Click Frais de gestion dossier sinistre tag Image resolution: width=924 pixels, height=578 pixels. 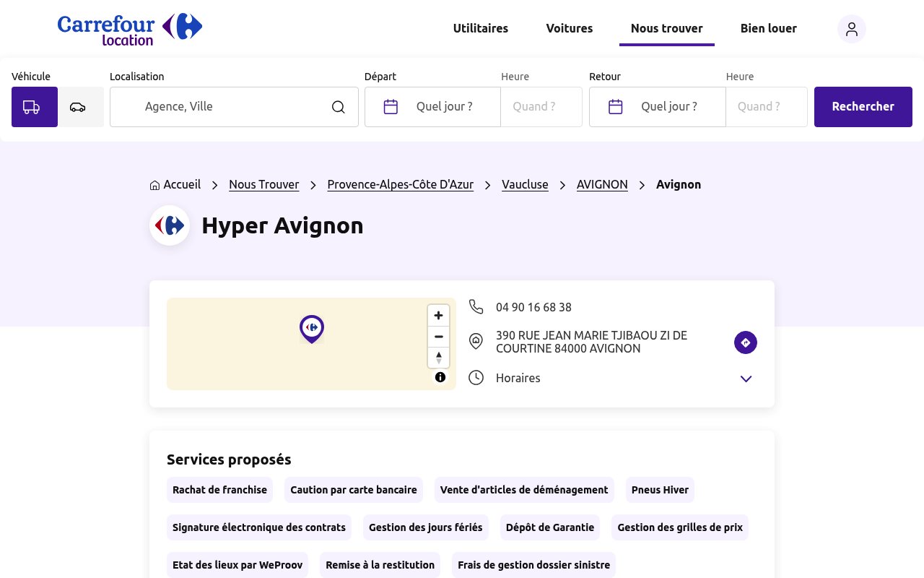pyautogui.click(x=534, y=565)
